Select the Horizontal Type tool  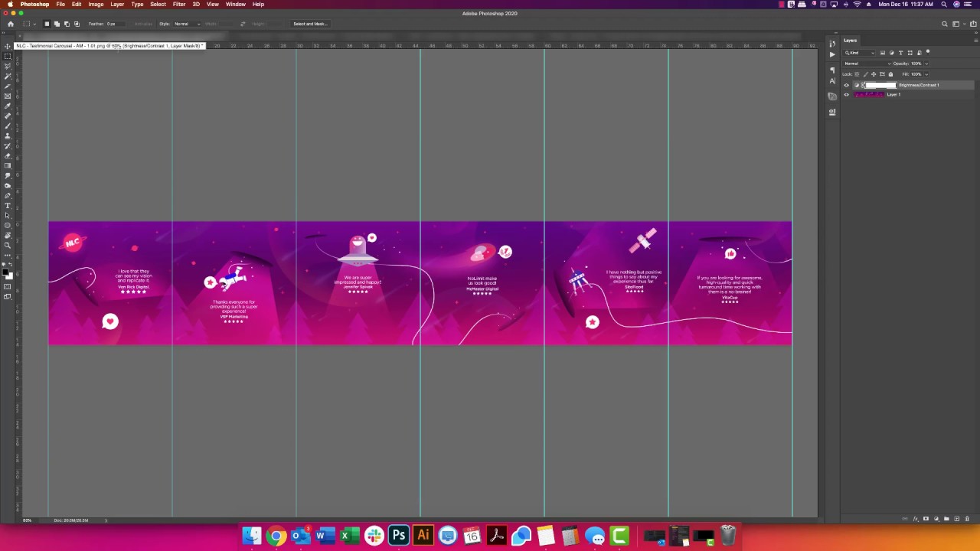8,205
